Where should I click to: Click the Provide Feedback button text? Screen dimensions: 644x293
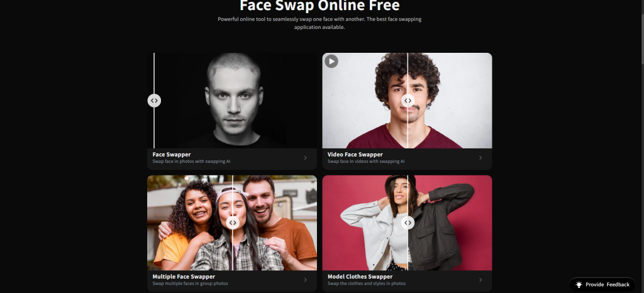click(x=608, y=284)
